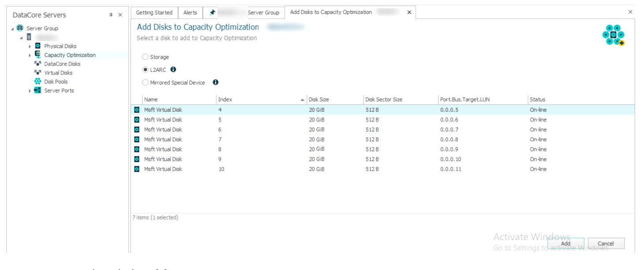
Task: Click info icon beside Mirrored Special Device
Action: 216,82
